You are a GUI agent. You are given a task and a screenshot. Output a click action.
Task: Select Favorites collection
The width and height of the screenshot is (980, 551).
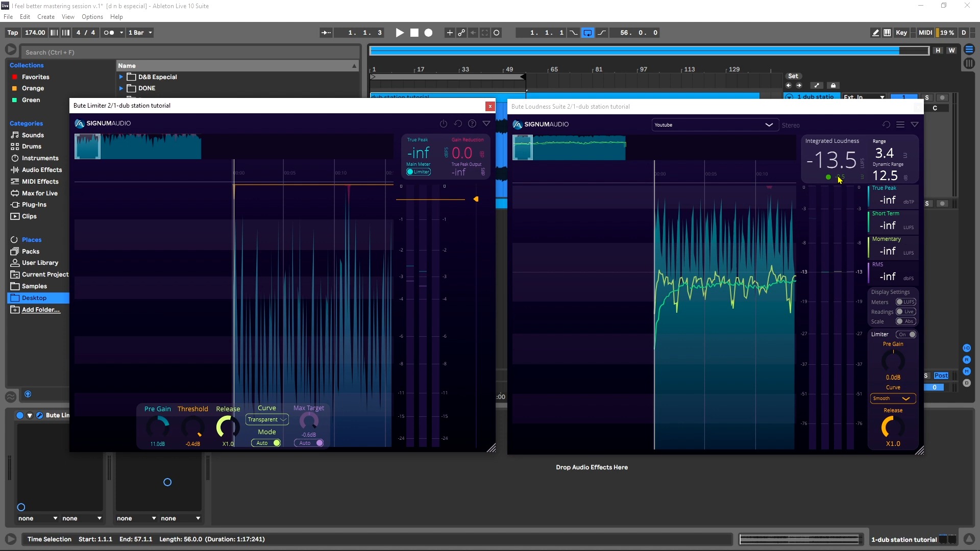tap(36, 77)
